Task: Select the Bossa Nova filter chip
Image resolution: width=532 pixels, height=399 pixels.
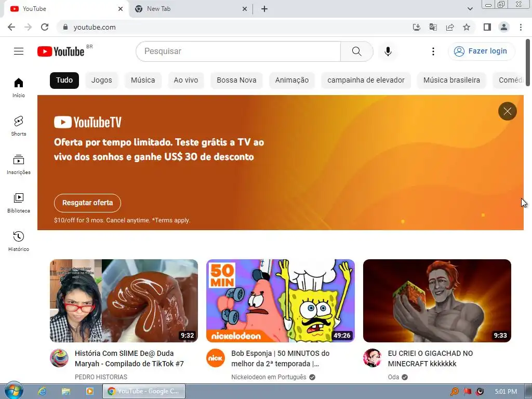Action: 236,81
